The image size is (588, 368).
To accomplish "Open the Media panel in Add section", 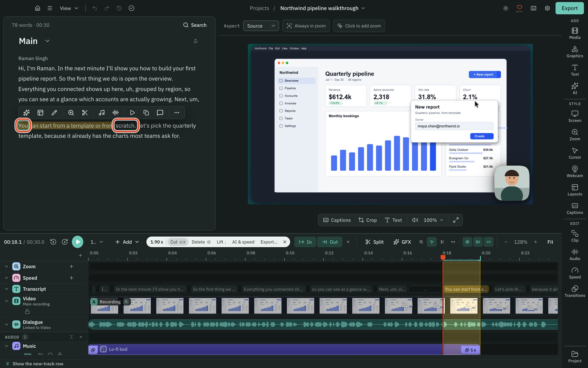I will click(x=575, y=33).
